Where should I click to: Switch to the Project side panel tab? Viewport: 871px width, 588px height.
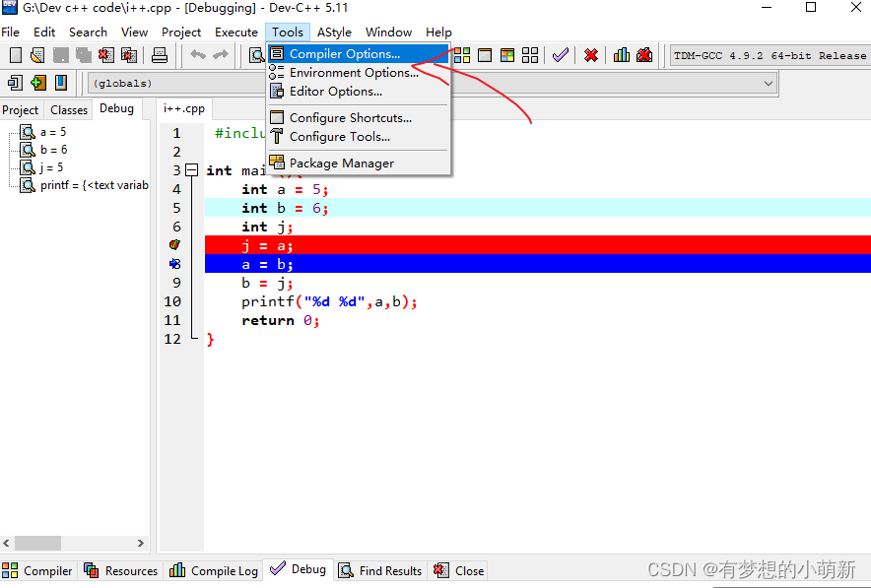coord(21,110)
